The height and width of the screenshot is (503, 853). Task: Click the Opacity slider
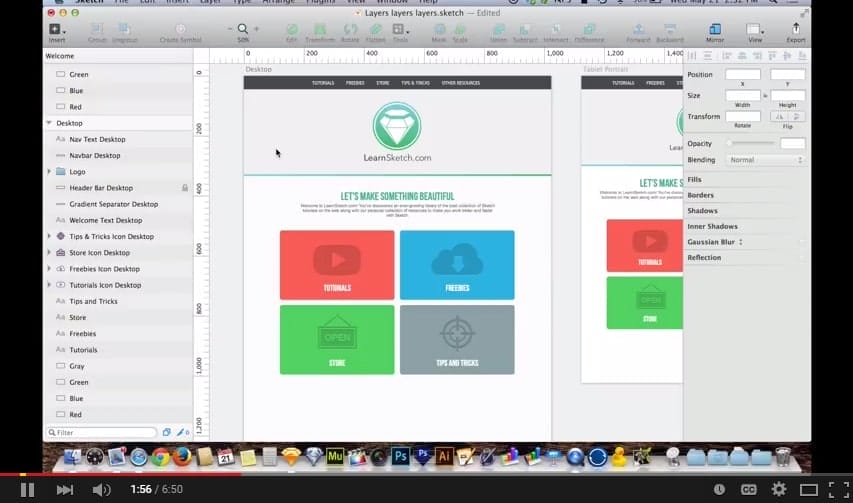pyautogui.click(x=751, y=144)
